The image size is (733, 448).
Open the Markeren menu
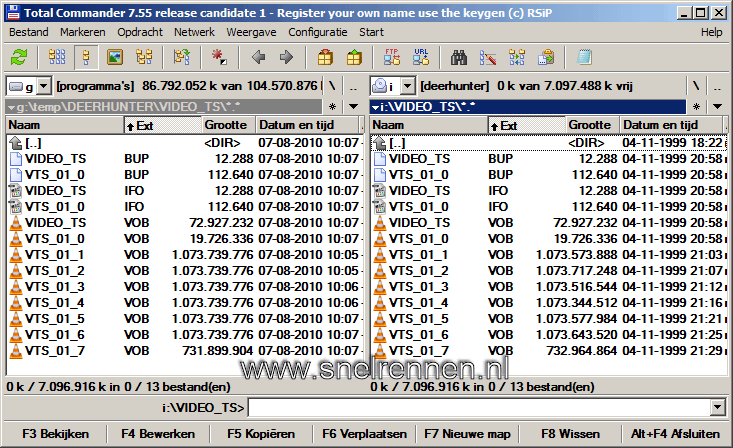click(82, 32)
